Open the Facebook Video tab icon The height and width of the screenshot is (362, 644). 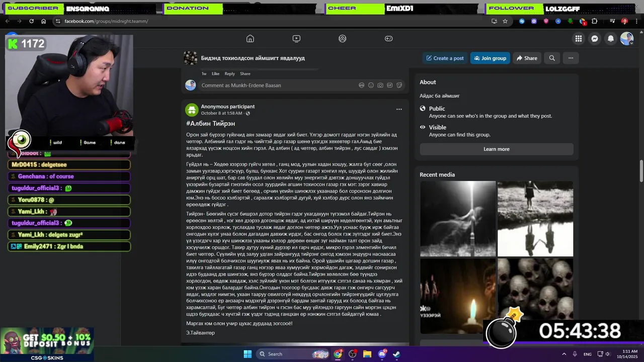296,39
